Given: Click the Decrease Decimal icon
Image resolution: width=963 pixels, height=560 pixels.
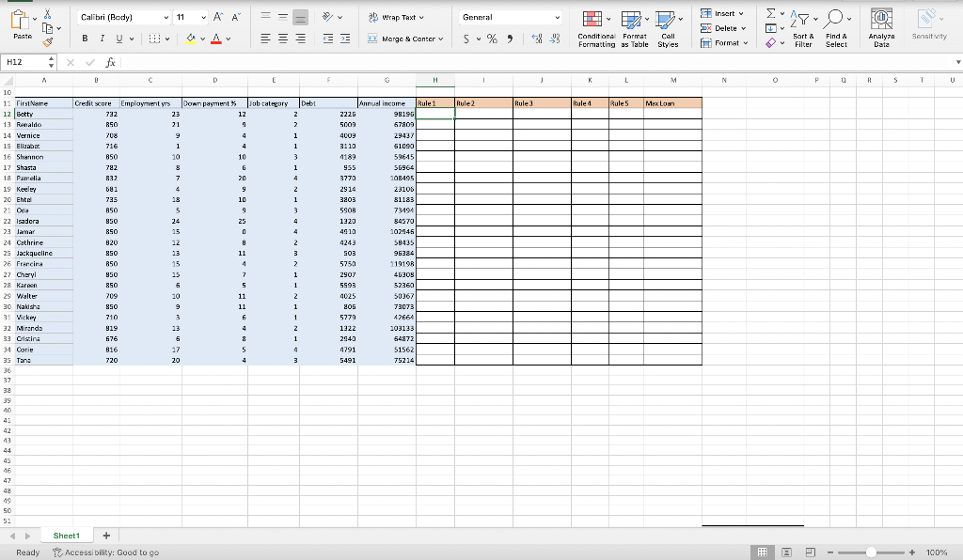Looking at the screenshot, I should tap(555, 39).
